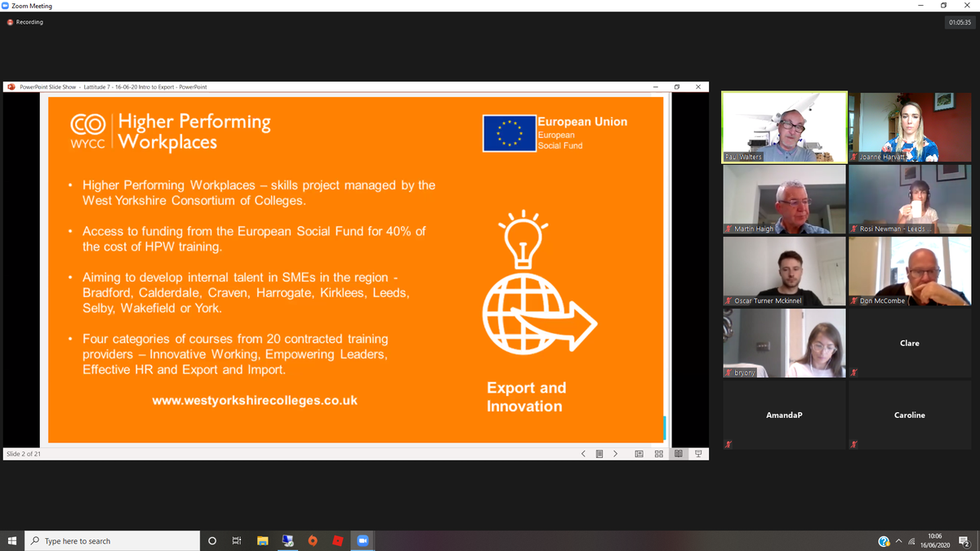
Task: Select AmandaP participant tile
Action: pyautogui.click(x=784, y=415)
